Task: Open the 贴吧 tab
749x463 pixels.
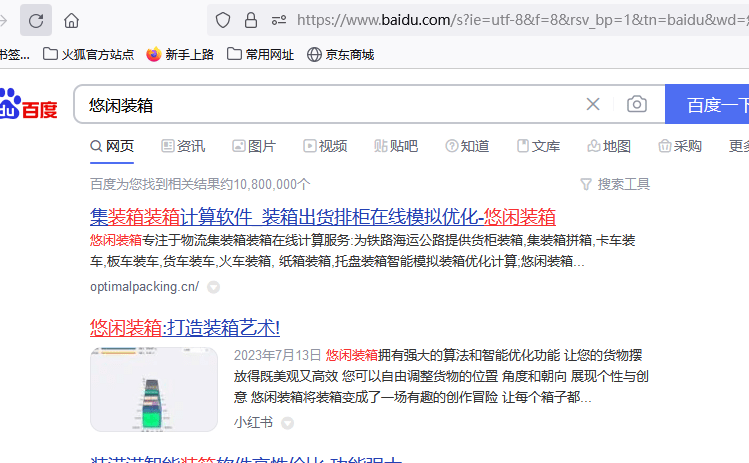Action: coord(396,146)
